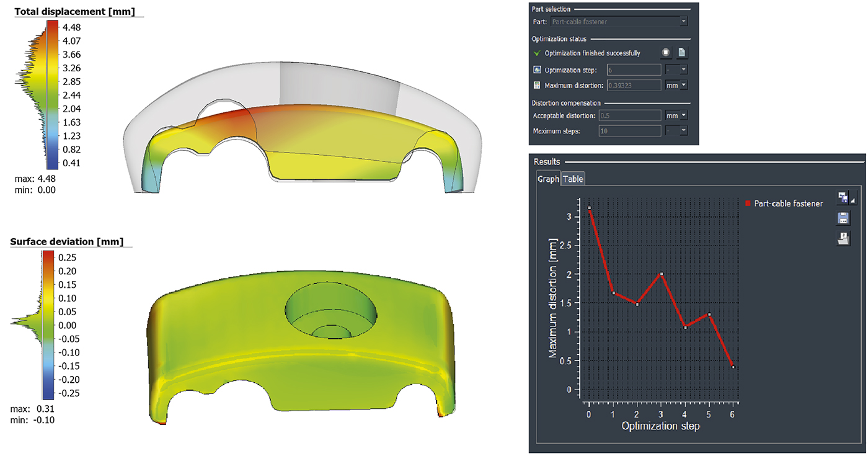Click the Maximum steps input field
Screen dimensions: 868x456
pos(629,130)
